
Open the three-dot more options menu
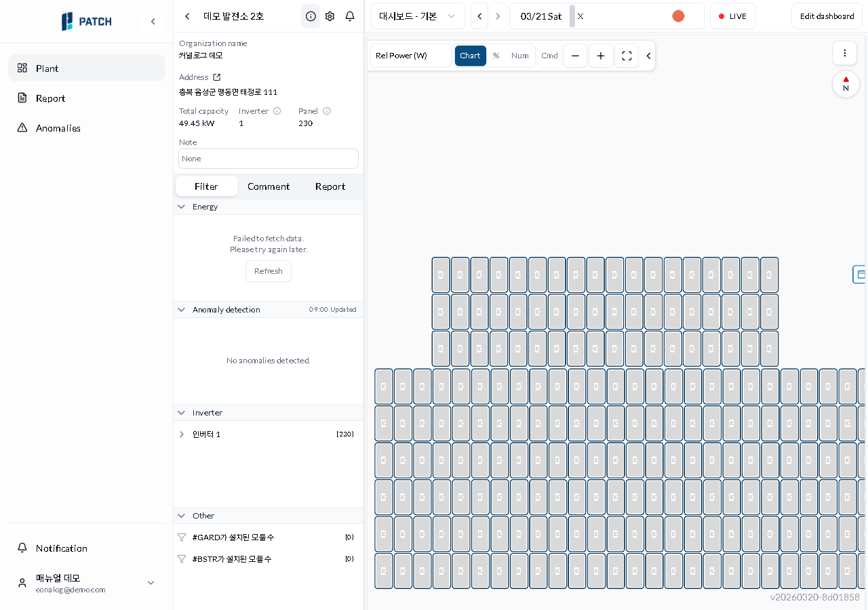click(844, 53)
